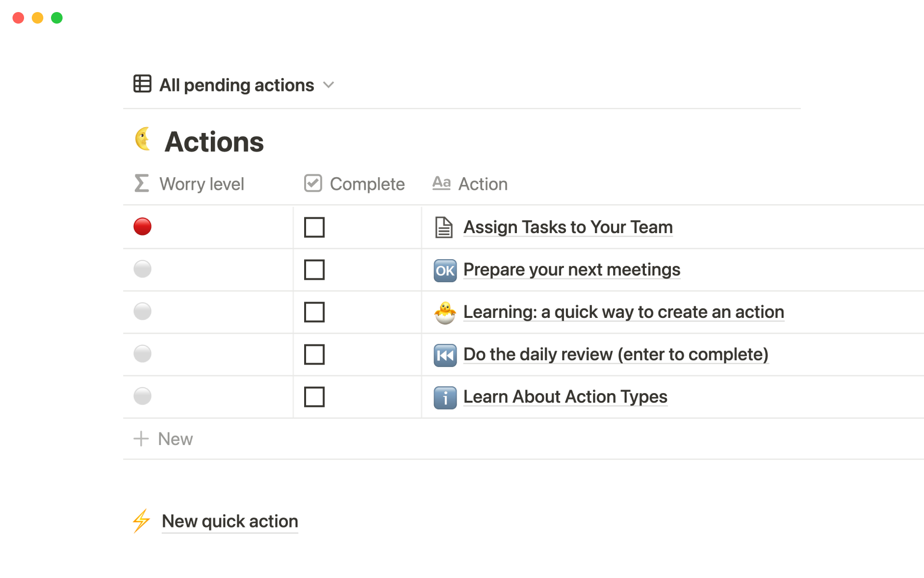Click the lightning bolt quick action icon

click(141, 521)
